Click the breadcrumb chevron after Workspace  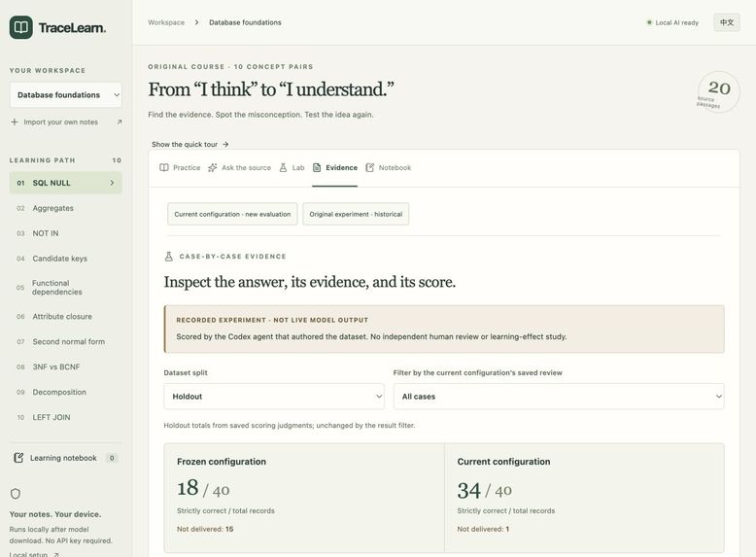pos(196,22)
